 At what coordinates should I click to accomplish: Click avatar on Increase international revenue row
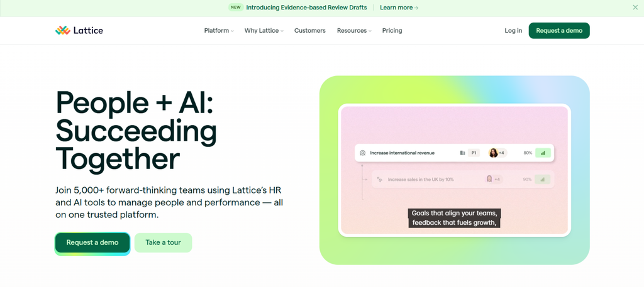(493, 153)
